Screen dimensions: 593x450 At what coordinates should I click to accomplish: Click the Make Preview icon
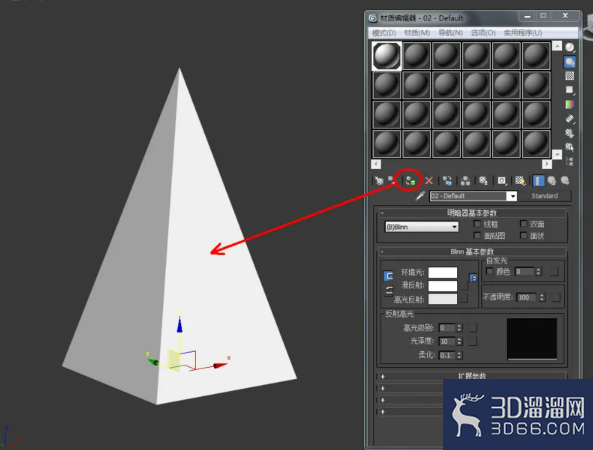(570, 119)
